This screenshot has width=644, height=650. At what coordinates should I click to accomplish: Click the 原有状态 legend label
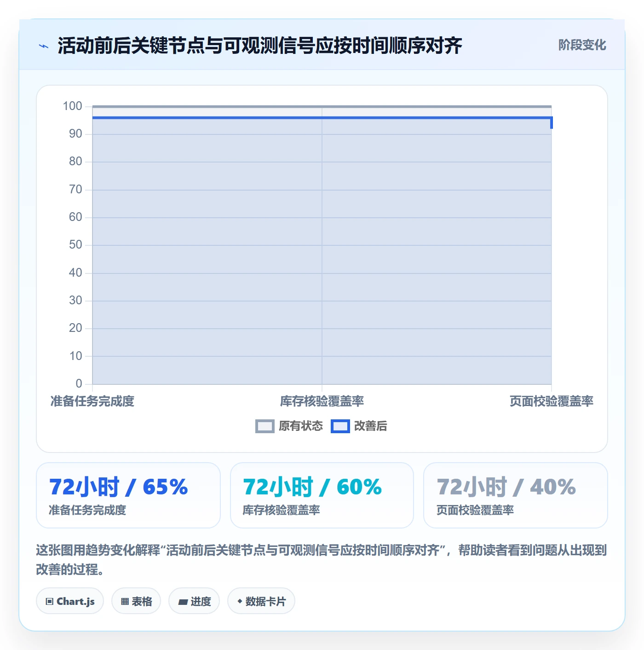point(301,426)
